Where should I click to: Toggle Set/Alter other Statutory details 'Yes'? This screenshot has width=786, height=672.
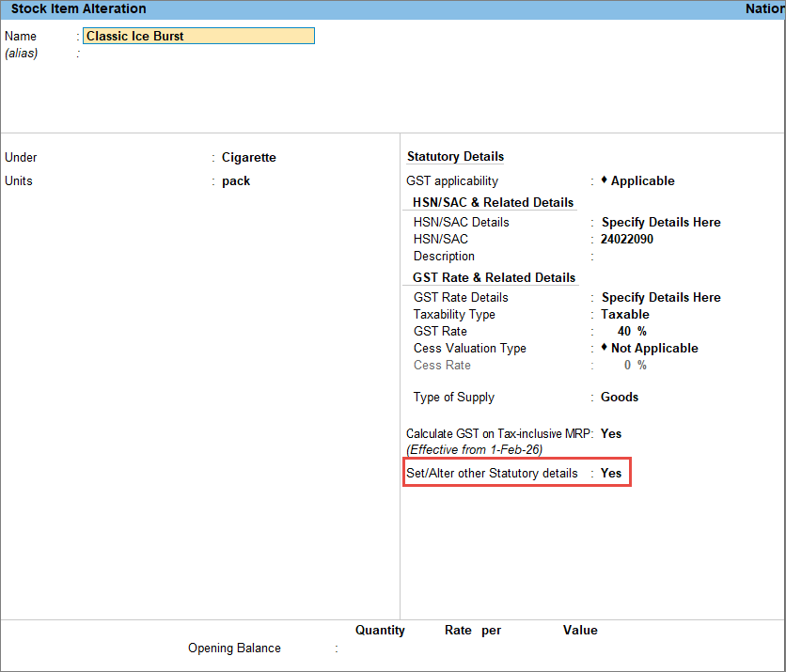pyautogui.click(x=611, y=473)
